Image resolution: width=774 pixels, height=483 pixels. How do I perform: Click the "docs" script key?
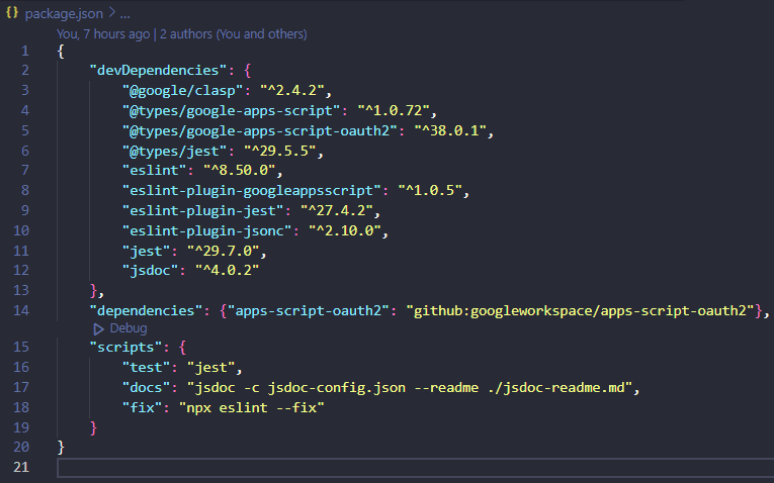(146, 388)
